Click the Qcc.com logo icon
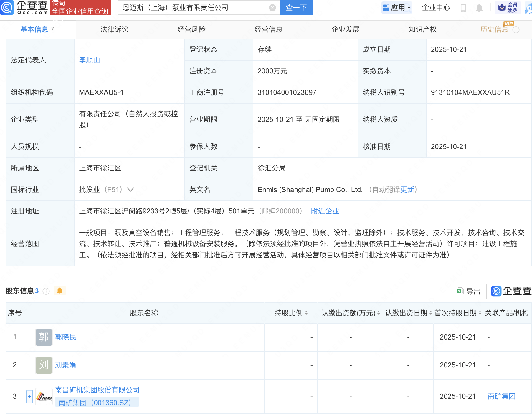The image size is (532, 414). [7, 7]
